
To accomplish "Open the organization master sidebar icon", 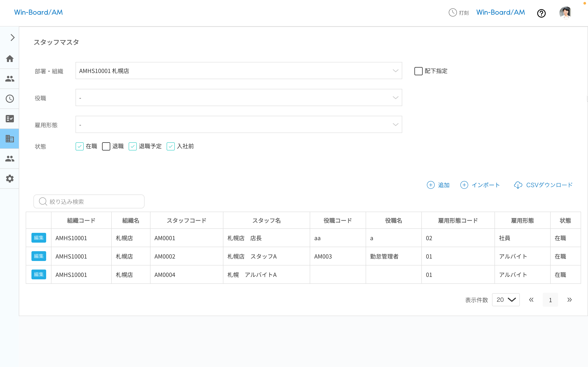I will click(x=10, y=139).
